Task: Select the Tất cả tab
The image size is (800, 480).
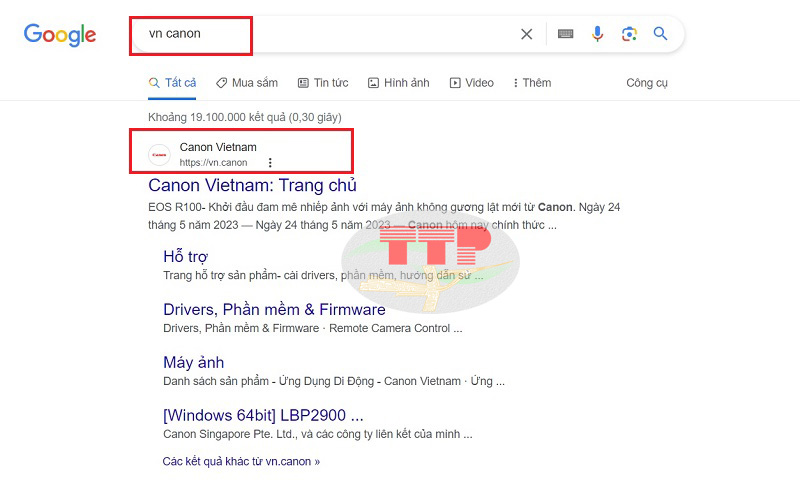Action: pyautogui.click(x=172, y=83)
